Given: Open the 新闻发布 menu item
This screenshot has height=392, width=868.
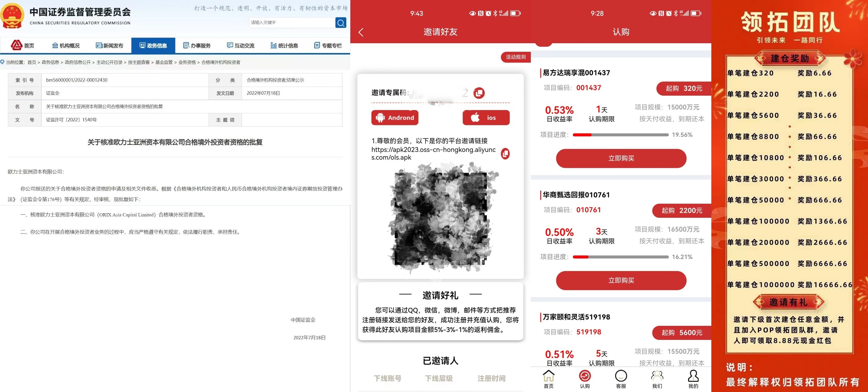Looking at the screenshot, I should click(x=110, y=46).
